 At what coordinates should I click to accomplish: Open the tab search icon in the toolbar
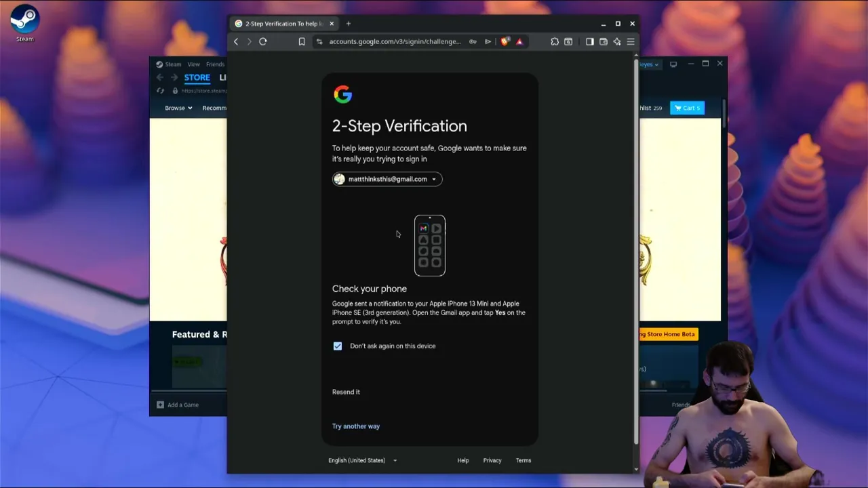point(568,41)
